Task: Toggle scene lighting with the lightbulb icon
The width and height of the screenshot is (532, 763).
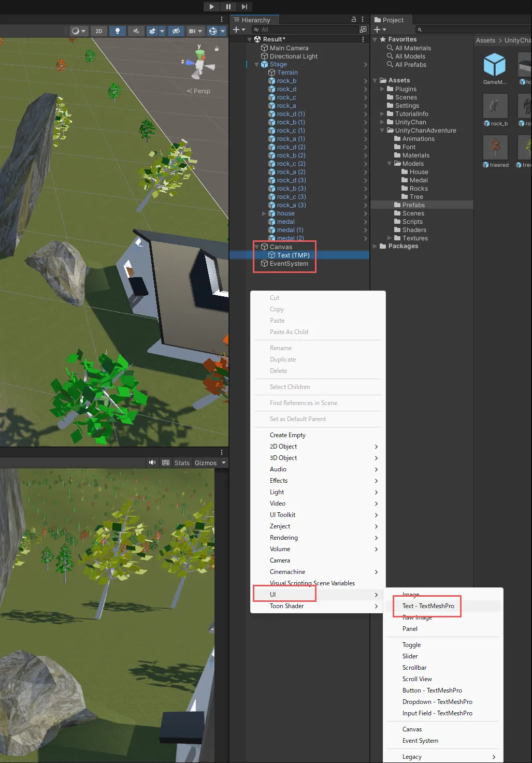Action: click(x=118, y=31)
